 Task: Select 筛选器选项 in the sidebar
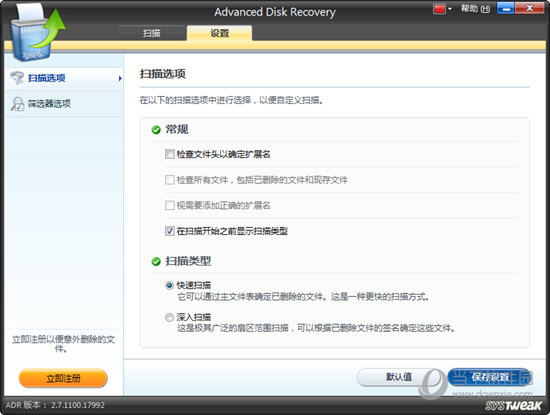tap(64, 103)
